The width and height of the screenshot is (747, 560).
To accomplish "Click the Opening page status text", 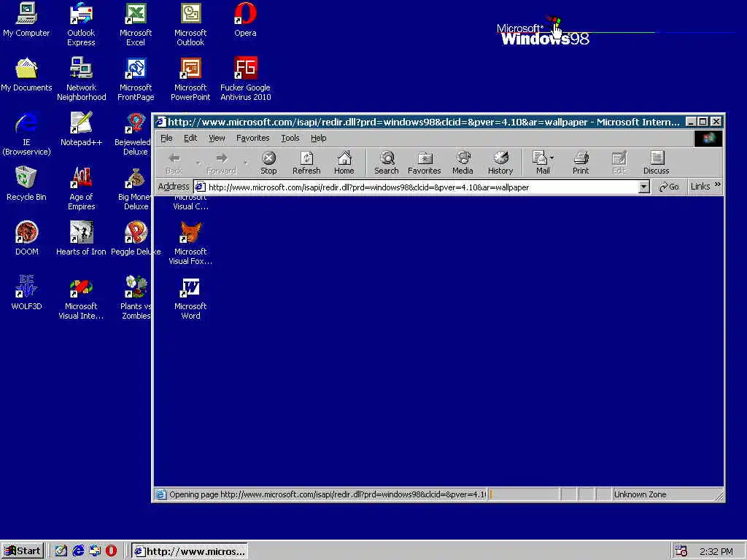I will [328, 494].
